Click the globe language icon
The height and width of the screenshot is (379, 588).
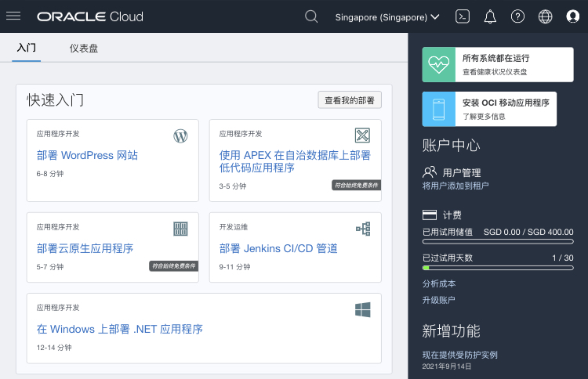pos(545,16)
